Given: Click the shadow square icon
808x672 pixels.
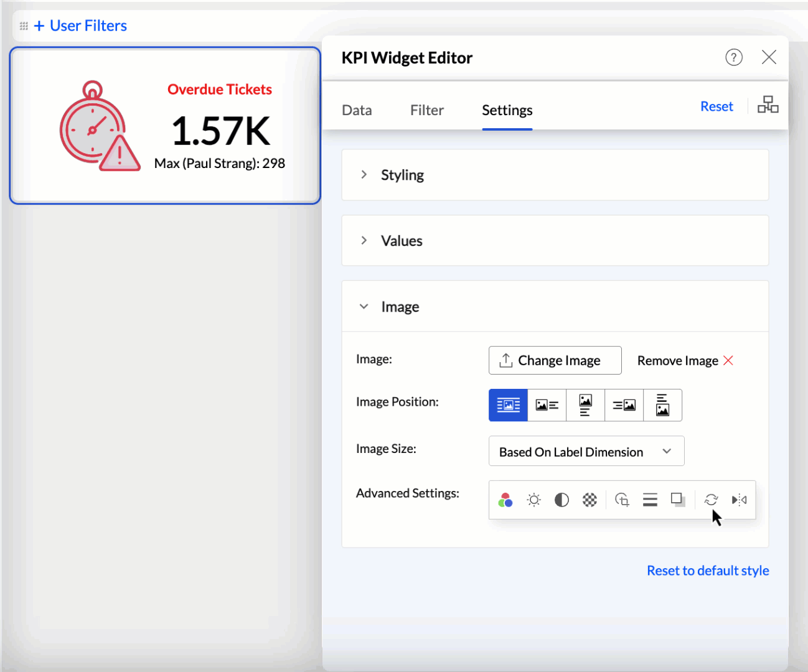Looking at the screenshot, I should coord(678,500).
